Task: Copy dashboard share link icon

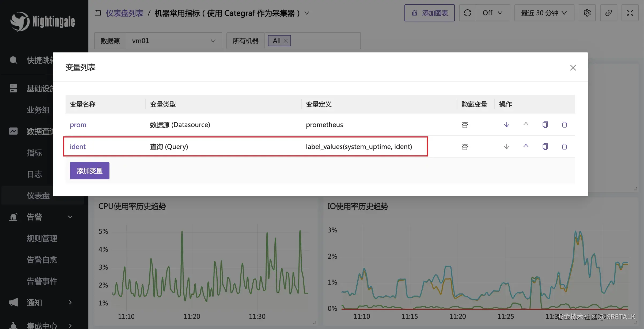Action: [x=608, y=13]
